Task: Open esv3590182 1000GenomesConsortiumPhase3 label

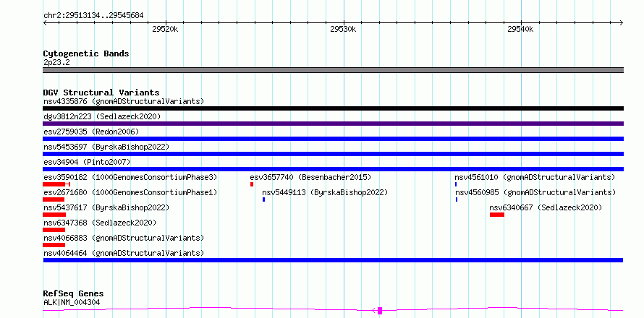Action: tap(130, 177)
